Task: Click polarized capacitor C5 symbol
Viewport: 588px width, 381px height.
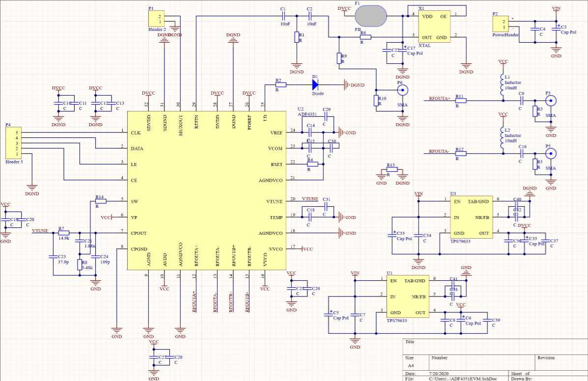Action: pyautogui.click(x=329, y=315)
